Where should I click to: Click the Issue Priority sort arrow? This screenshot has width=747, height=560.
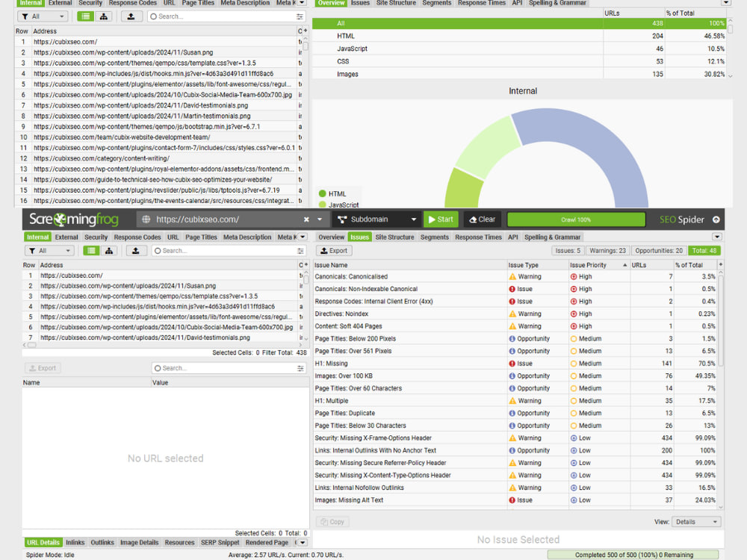point(624,265)
